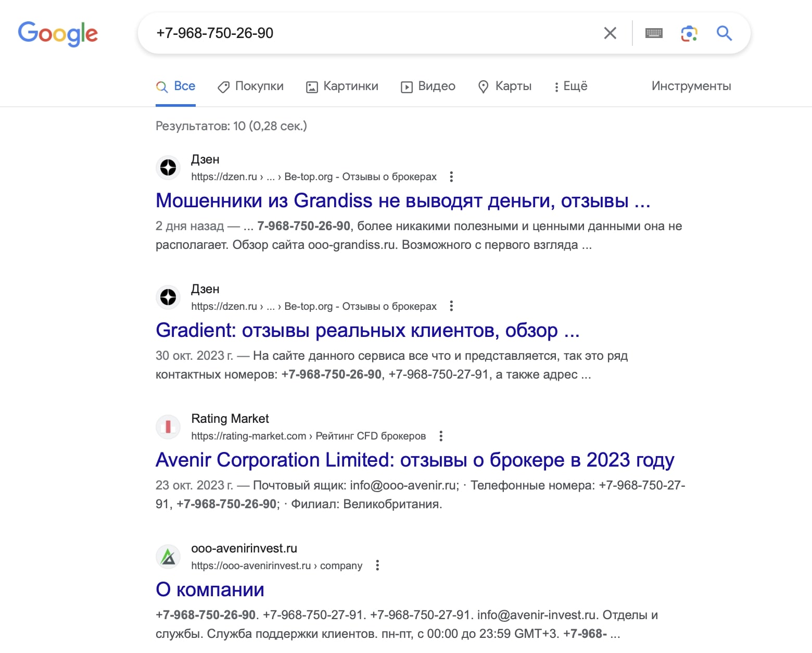Screen dimensions: 812x653
Task: Clear the search query with the X icon
Action: tap(610, 33)
